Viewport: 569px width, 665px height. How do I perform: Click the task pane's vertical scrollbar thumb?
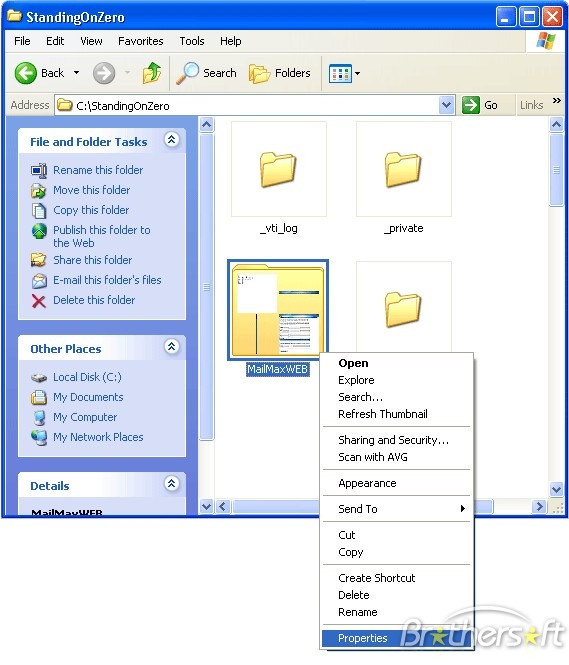(x=206, y=288)
